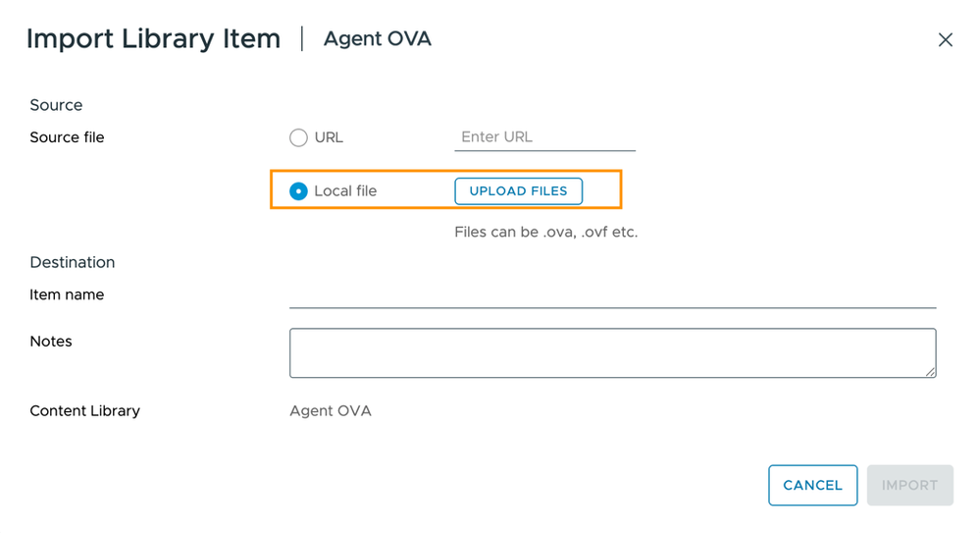Close the Import Library Item dialog

[945, 40]
